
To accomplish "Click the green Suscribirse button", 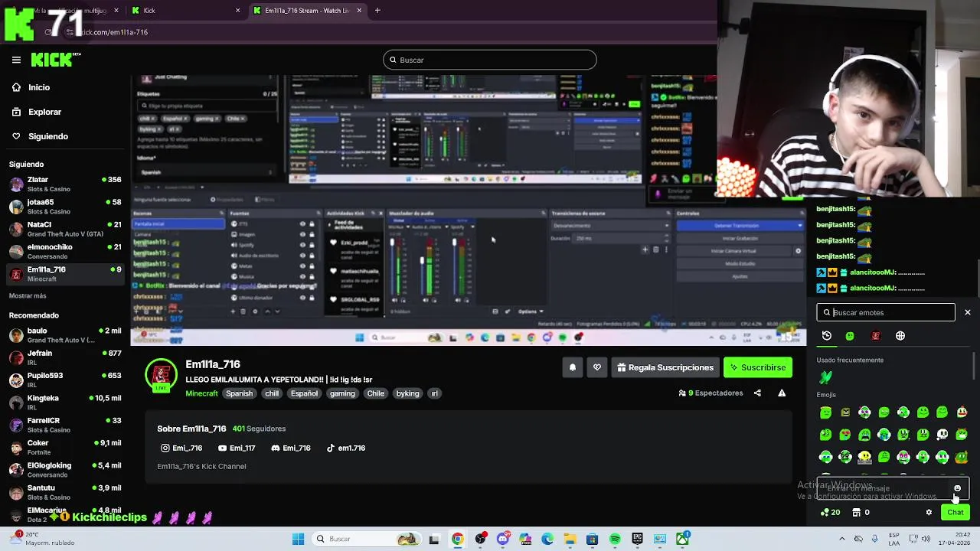I will (x=758, y=367).
